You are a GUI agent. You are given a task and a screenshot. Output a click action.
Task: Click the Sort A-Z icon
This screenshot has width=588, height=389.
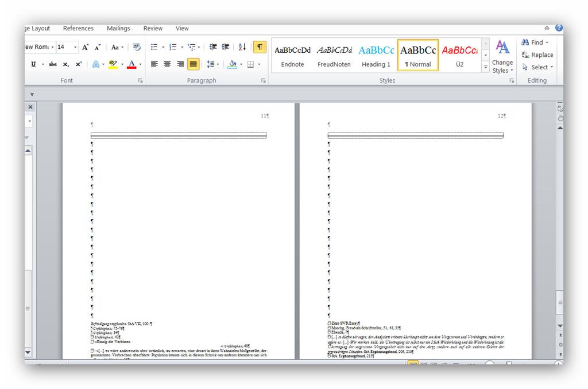[x=242, y=47]
